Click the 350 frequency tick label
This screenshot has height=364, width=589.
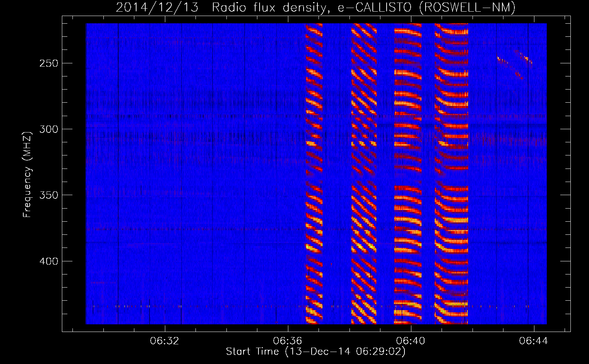(49, 195)
